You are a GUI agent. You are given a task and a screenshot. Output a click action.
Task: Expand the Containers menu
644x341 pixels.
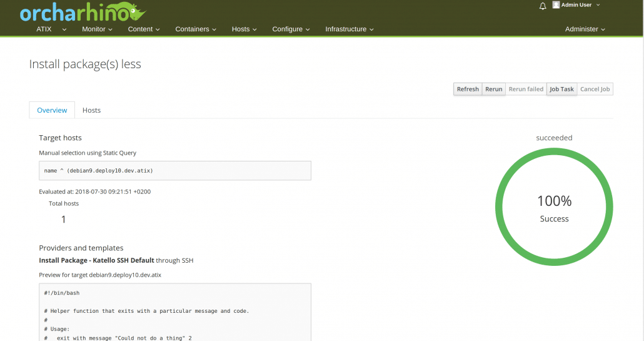[x=196, y=29]
